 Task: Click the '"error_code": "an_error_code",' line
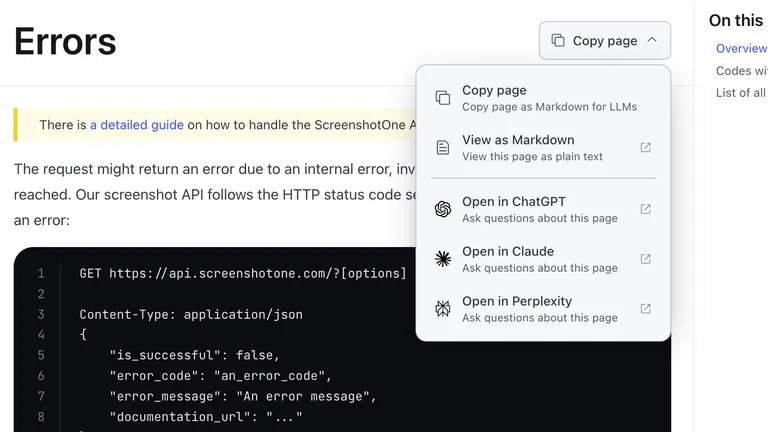[220, 376]
